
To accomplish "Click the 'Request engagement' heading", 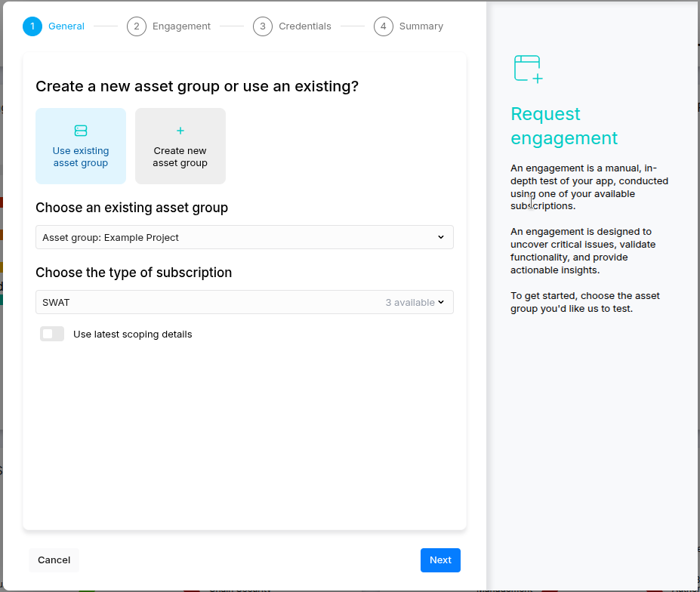I will [564, 126].
